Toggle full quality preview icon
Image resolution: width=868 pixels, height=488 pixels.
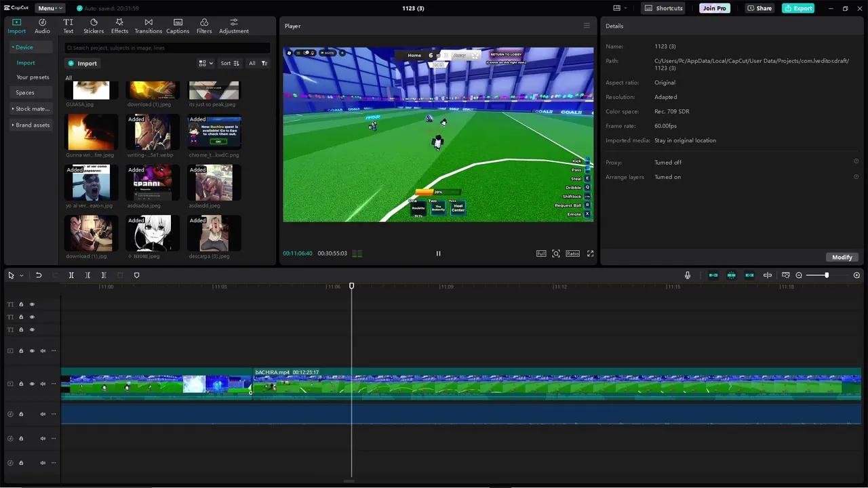pyautogui.click(x=541, y=253)
